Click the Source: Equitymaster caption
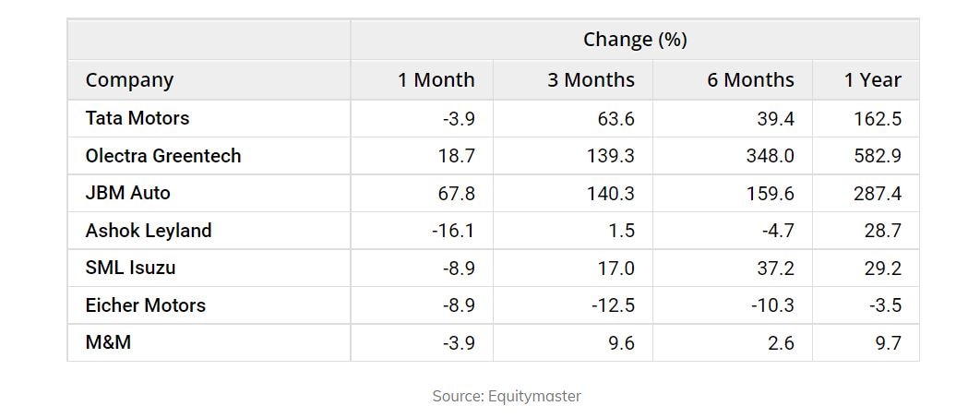 [x=507, y=396]
